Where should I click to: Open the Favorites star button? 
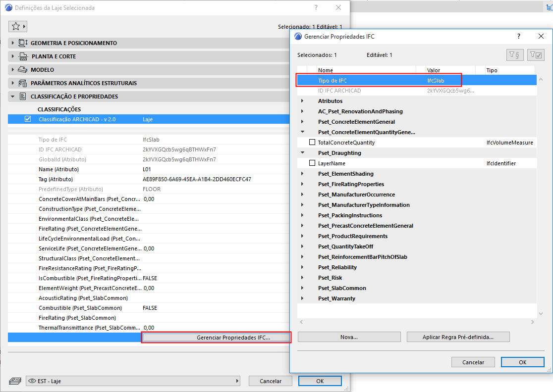[x=18, y=26]
